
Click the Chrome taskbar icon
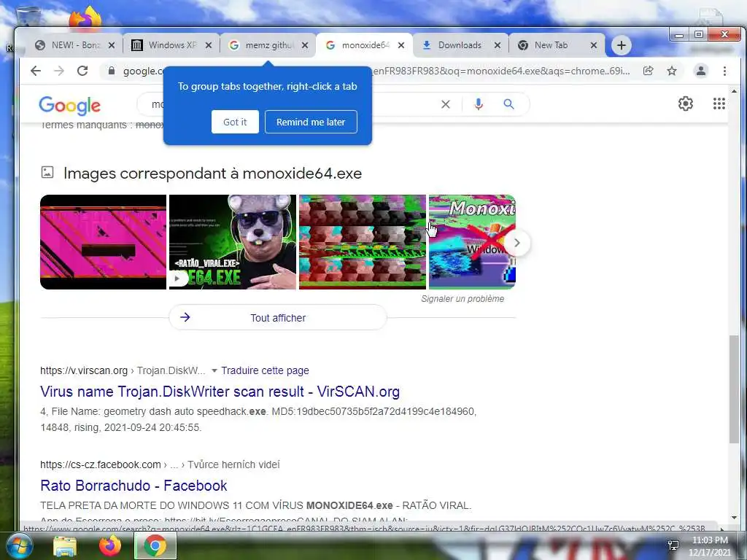[155, 545]
